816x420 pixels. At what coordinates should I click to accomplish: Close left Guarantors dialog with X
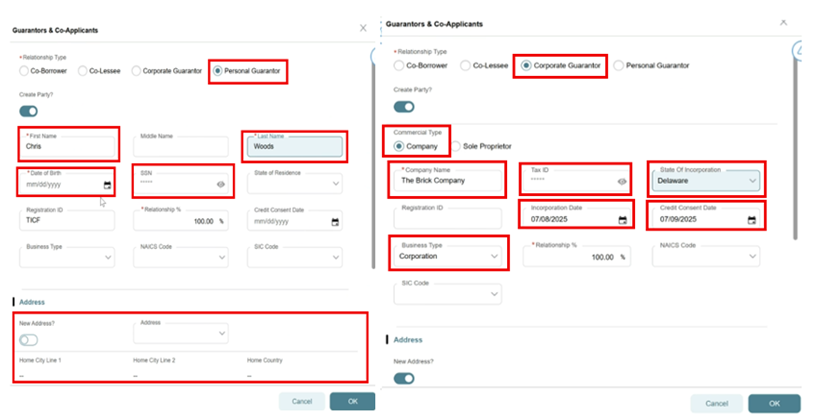click(x=363, y=29)
